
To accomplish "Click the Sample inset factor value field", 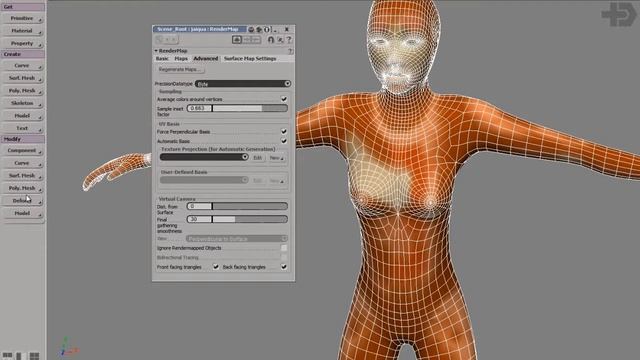I will (199, 108).
